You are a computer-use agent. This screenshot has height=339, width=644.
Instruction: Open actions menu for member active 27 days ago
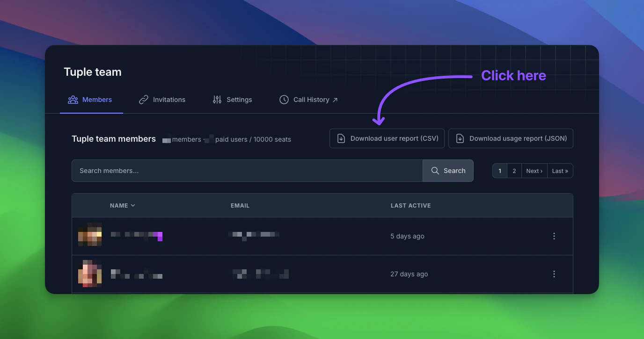[554, 274]
